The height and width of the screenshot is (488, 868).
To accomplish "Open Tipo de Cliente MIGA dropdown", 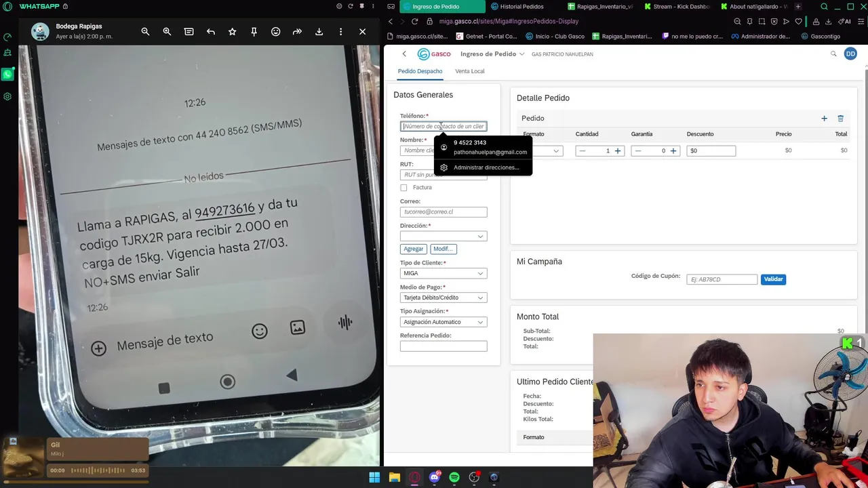I will tap(443, 273).
